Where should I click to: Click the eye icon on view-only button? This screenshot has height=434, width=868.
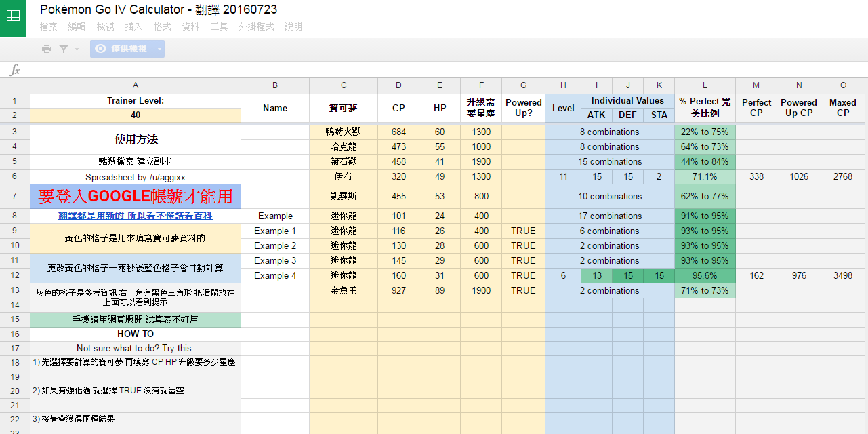tap(101, 49)
